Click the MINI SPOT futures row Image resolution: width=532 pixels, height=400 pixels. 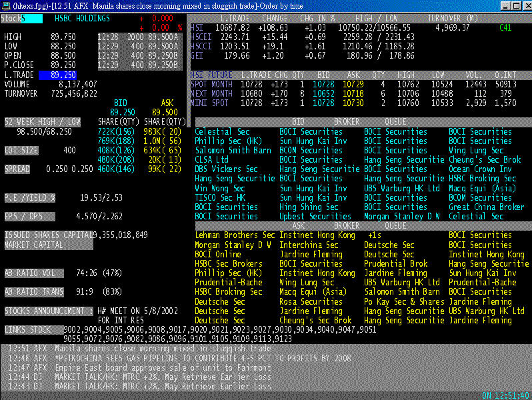[353, 103]
